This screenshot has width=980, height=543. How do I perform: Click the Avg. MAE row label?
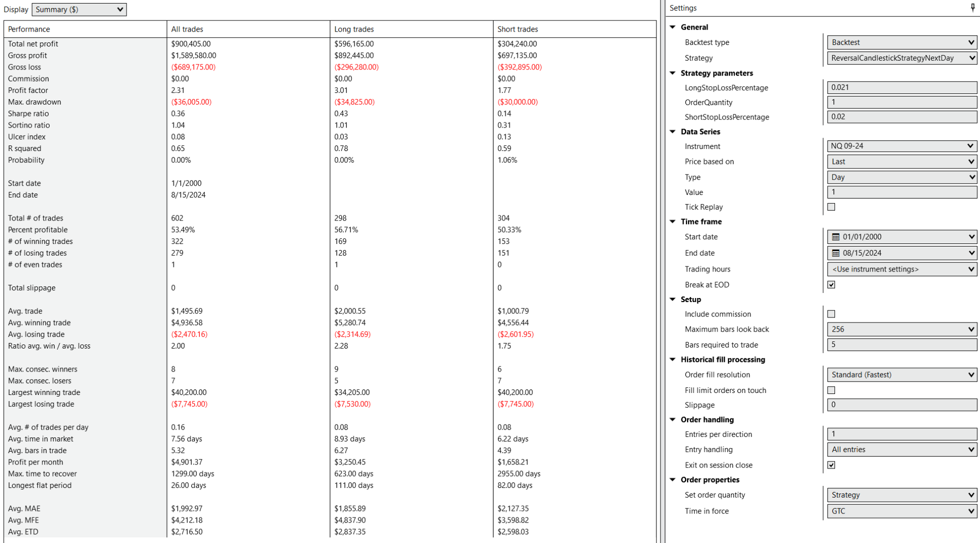(x=24, y=509)
